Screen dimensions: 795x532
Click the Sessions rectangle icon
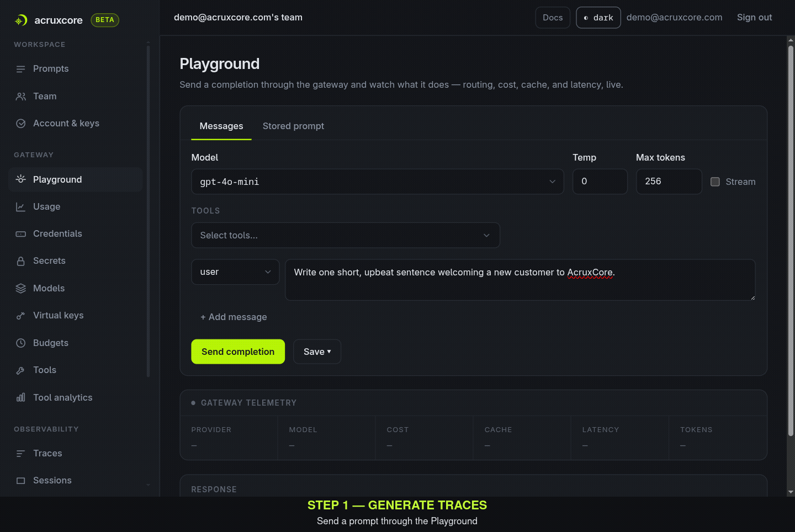tap(21, 481)
